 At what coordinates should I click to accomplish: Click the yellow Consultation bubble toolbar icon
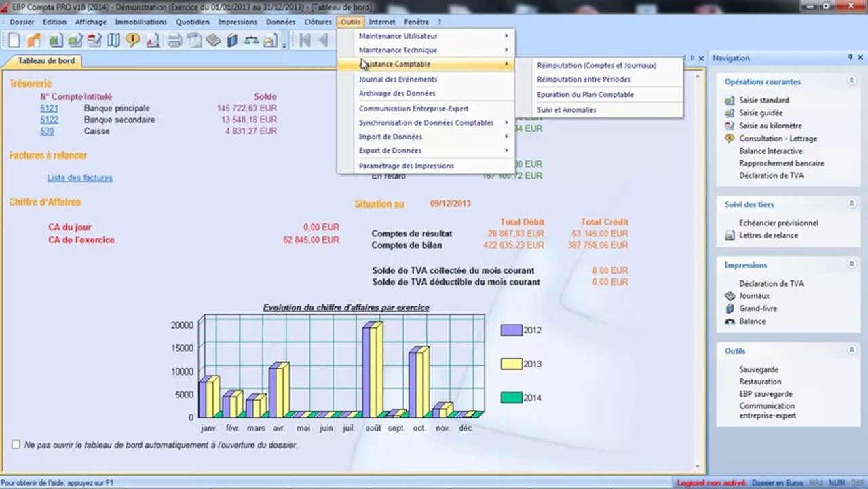coord(133,40)
